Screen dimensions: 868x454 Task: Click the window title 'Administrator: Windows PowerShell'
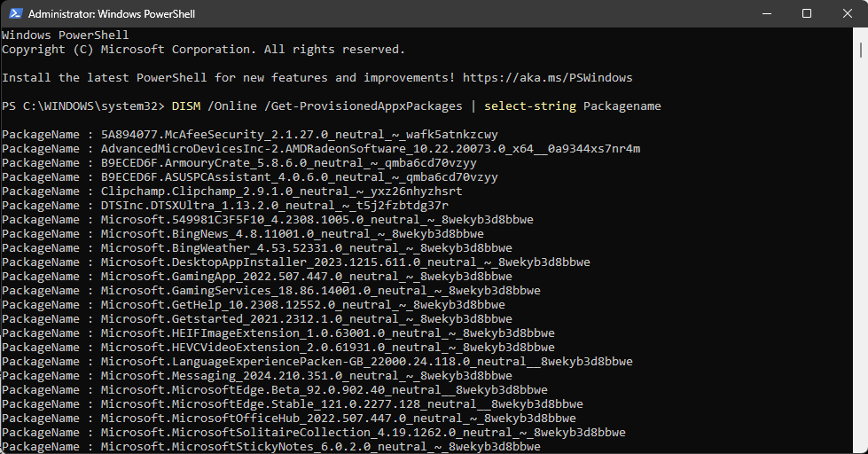tap(112, 14)
